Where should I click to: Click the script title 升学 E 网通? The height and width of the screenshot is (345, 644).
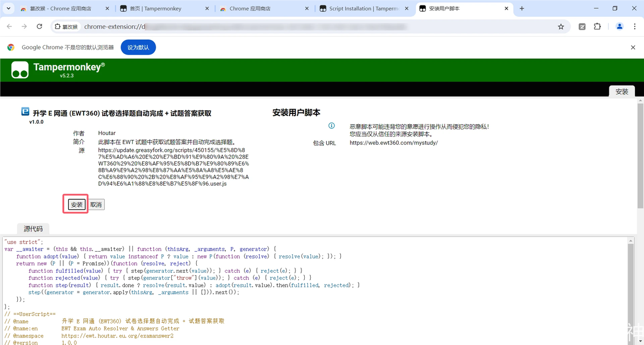click(122, 113)
